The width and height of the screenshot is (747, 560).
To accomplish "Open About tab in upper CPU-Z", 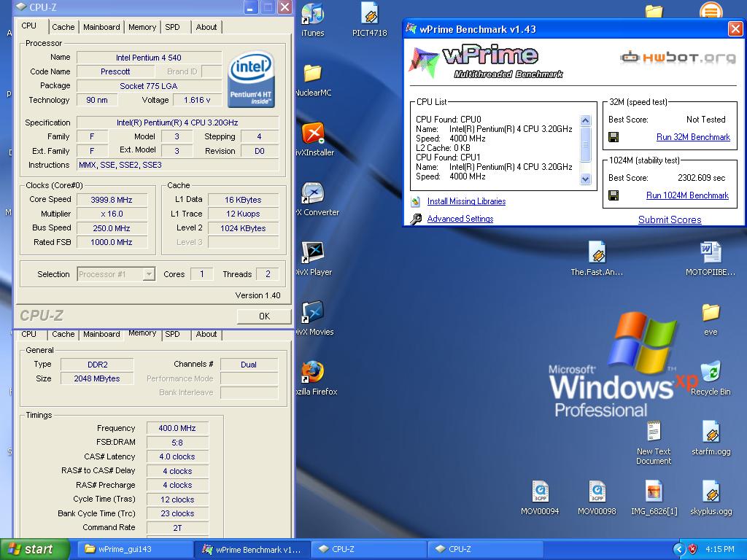I will (206, 27).
